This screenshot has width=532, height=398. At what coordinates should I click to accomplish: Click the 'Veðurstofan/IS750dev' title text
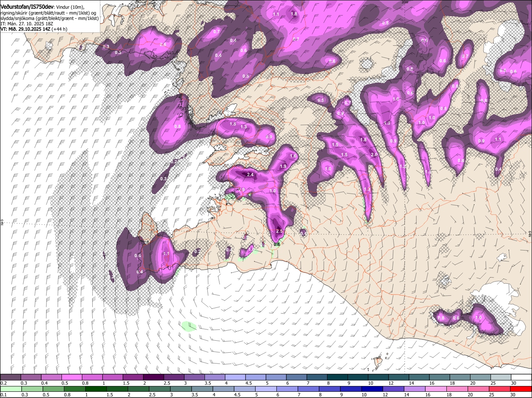[x=27, y=7]
